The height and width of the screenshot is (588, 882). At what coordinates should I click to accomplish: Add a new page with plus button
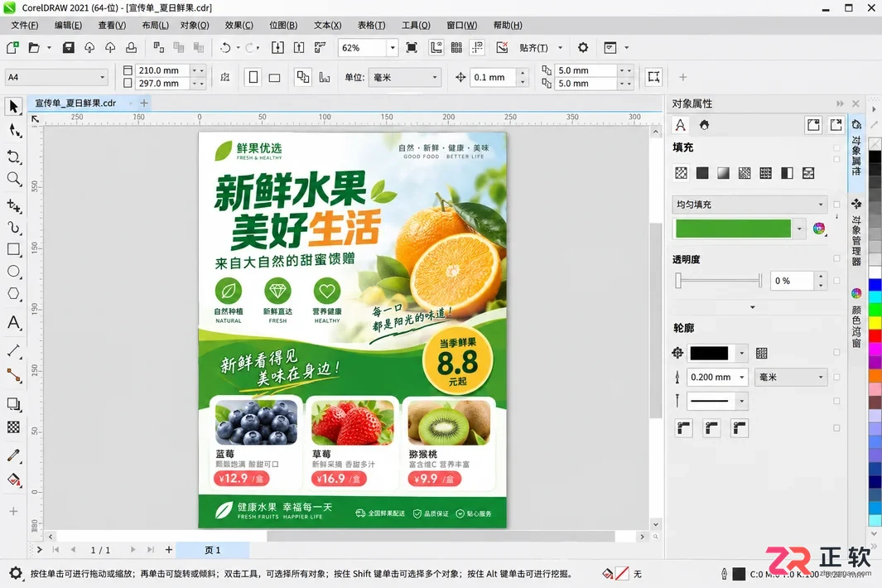(169, 550)
